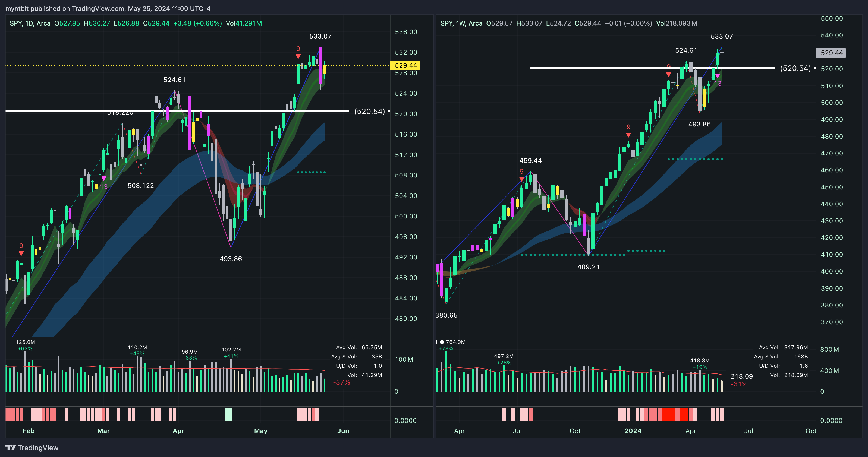Click the red 9 triangle marker near May daily high
868x457 pixels.
tap(298, 56)
